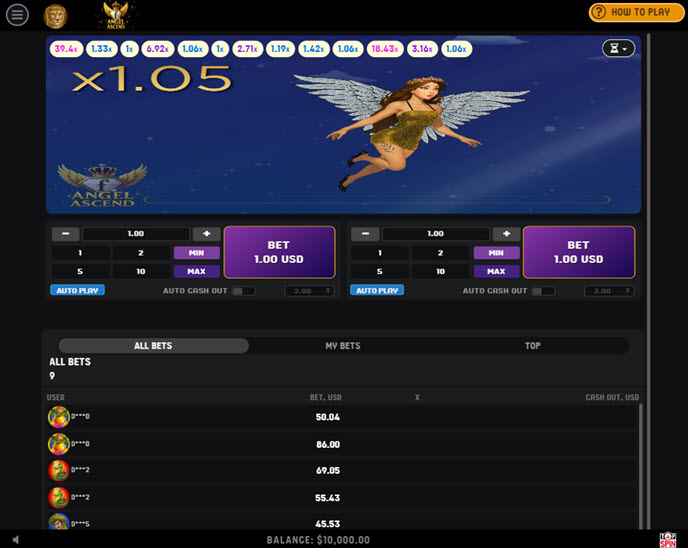
Task: Open the 18.43x multiplier history badge
Action: pyautogui.click(x=384, y=49)
